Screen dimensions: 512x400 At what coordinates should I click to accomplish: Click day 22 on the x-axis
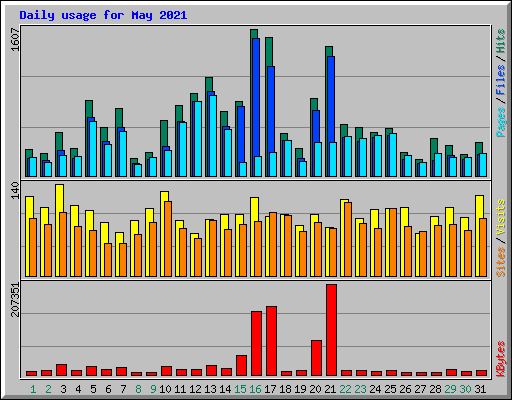click(x=345, y=389)
